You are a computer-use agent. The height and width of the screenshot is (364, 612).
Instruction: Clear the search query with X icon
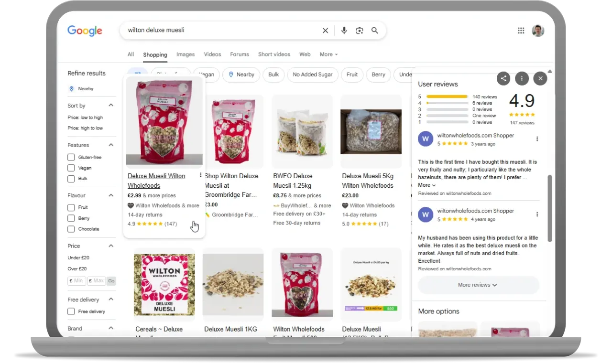pos(325,31)
